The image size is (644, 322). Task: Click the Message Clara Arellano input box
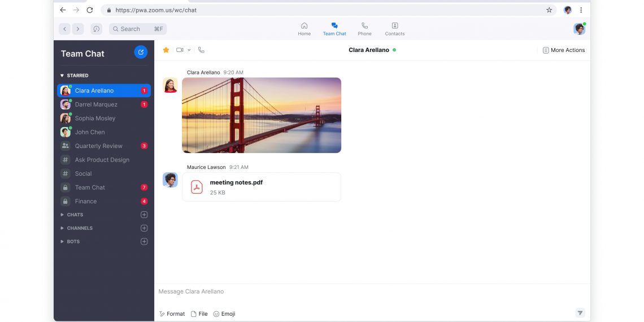372,291
